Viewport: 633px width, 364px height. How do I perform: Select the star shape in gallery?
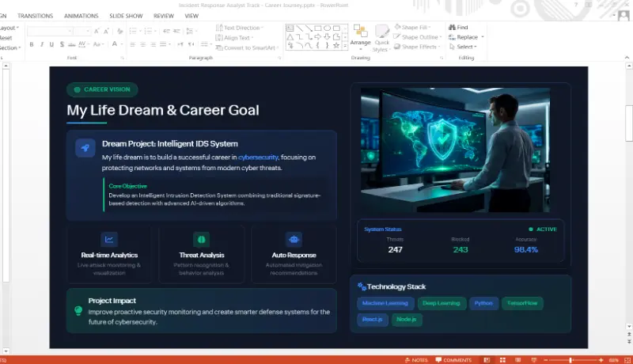click(335, 46)
